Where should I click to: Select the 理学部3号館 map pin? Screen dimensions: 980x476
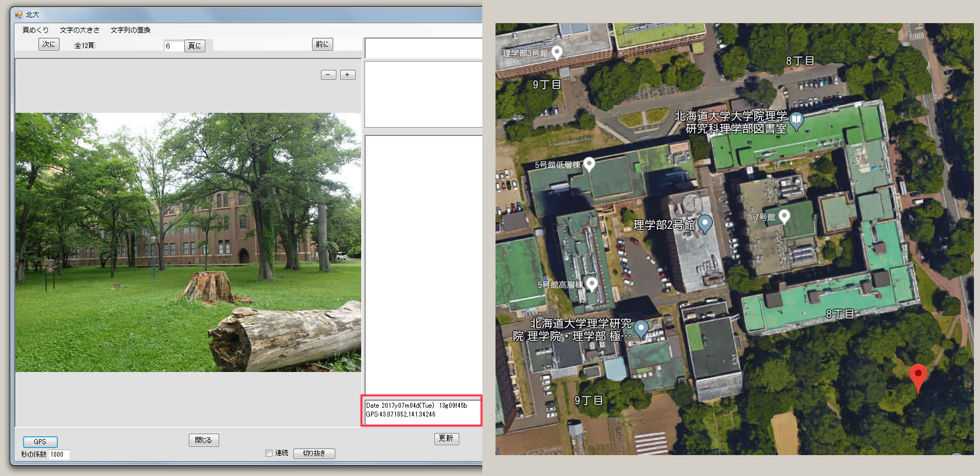pos(557,52)
